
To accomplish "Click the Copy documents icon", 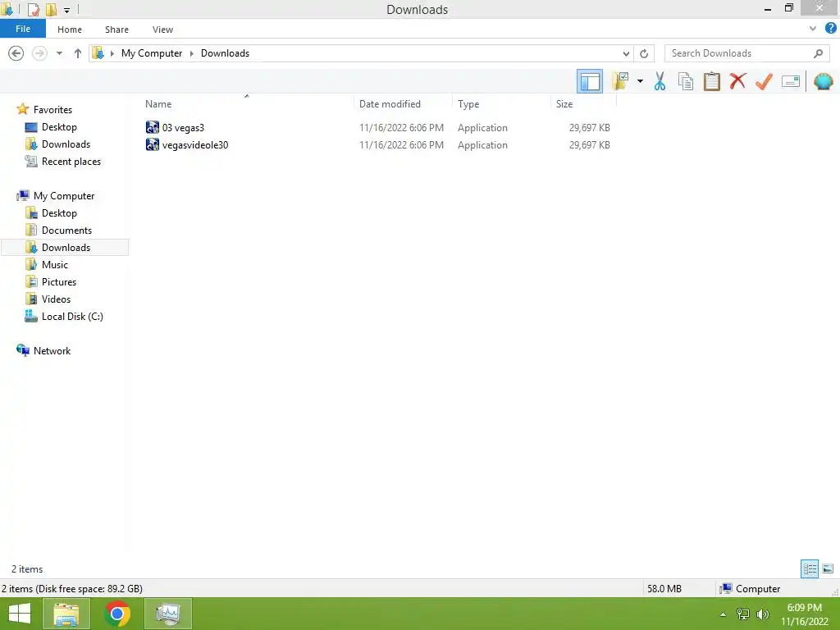I will click(x=686, y=81).
